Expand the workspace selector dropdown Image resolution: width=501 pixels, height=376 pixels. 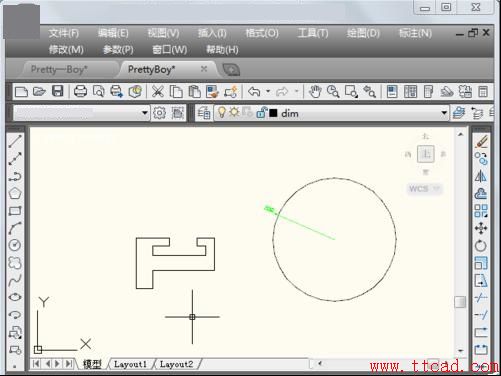(x=144, y=113)
